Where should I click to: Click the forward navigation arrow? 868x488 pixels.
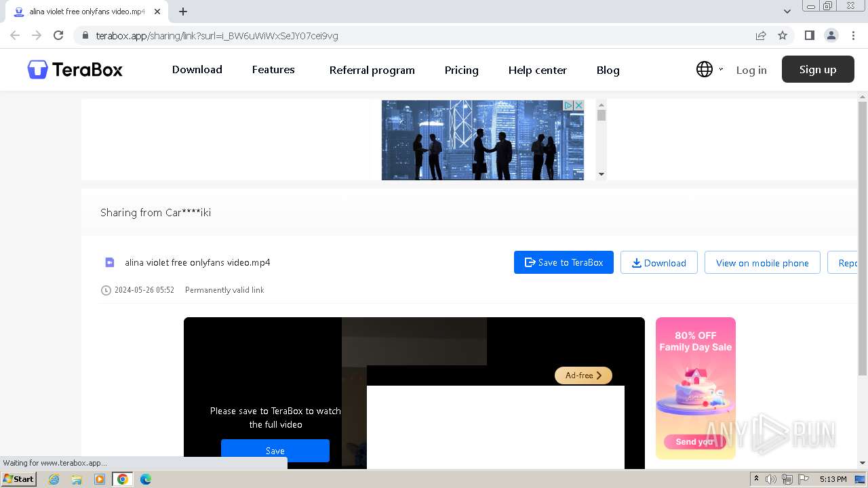point(37,35)
